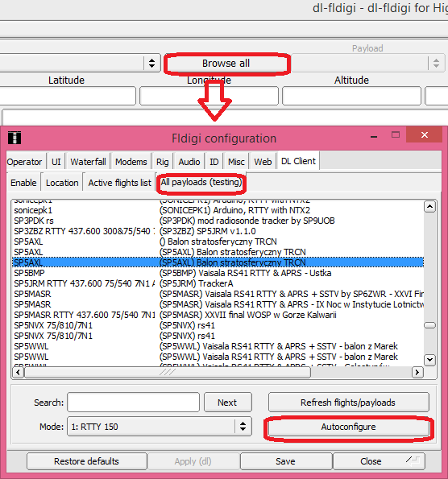The height and width of the screenshot is (479, 448).
Task: Select the highlighted SP5AXL payload row
Action: pos(218,262)
